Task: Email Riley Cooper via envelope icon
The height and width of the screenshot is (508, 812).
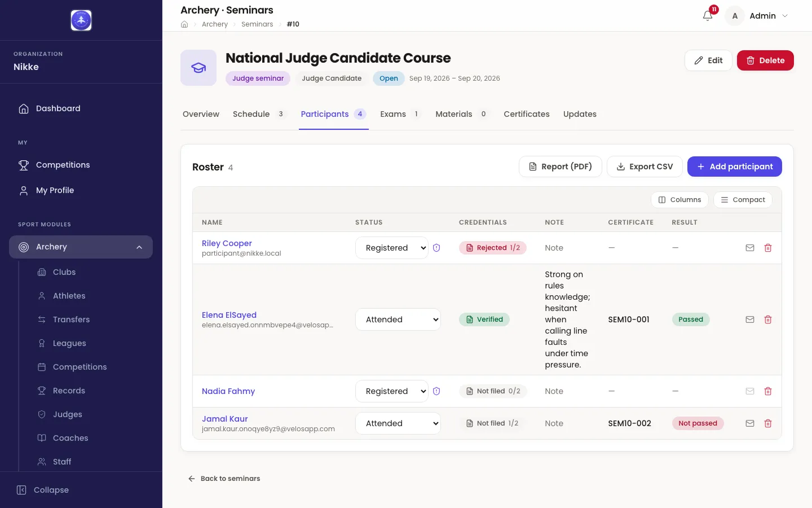Action: [x=750, y=248]
